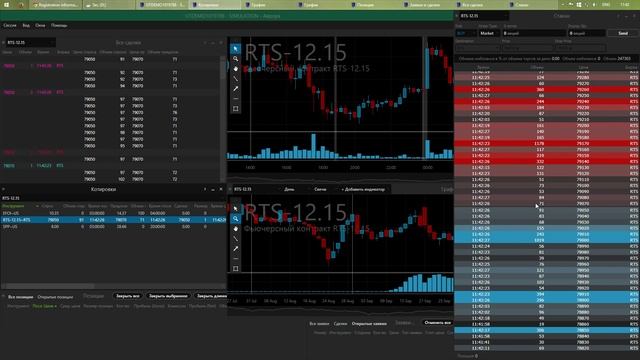Switch to the Заявки и сделки taskbar window
Screen dimensions: 640x360
427,5
